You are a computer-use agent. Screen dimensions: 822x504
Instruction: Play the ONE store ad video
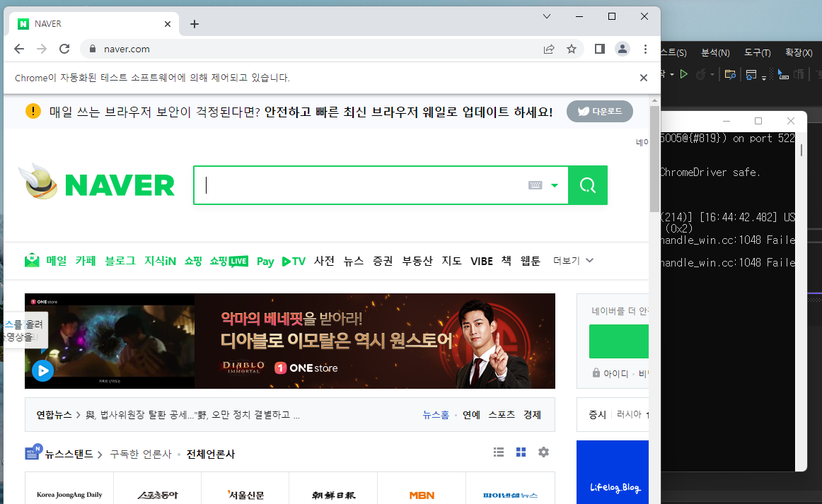click(x=43, y=371)
